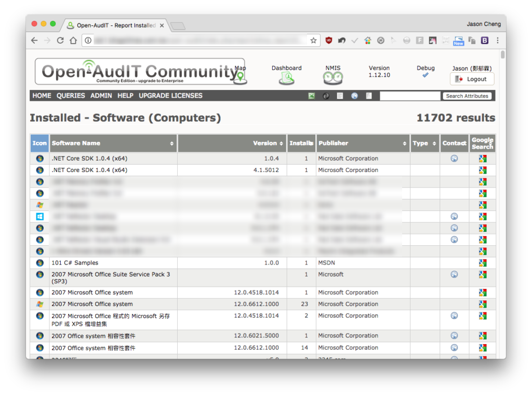Viewport: 532px width, 396px height.
Task: Close the Open-AudIT browser tab
Action: click(x=162, y=25)
